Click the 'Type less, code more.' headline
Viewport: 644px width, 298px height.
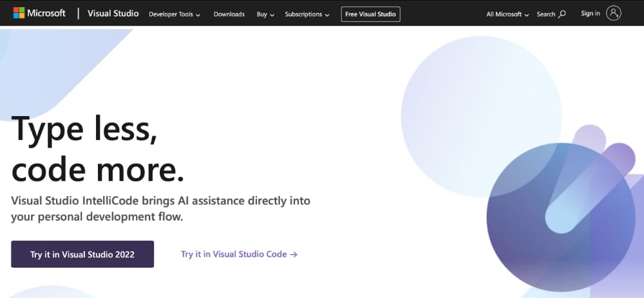coord(98,149)
